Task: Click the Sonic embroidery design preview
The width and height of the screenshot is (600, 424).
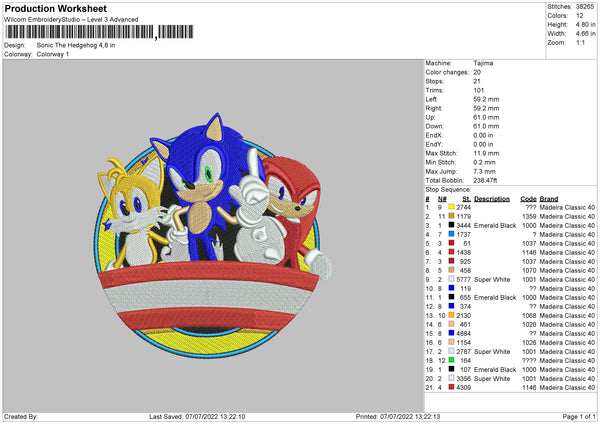Action: (213, 235)
